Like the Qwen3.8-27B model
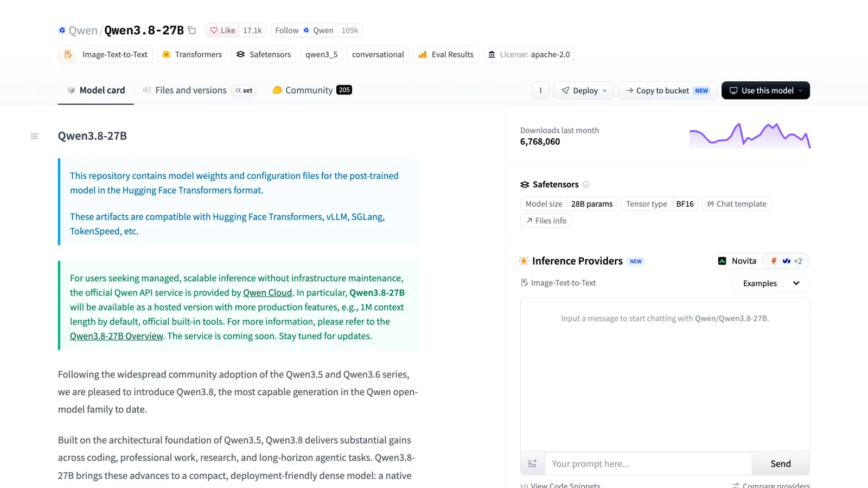868x488 pixels. 222,30
